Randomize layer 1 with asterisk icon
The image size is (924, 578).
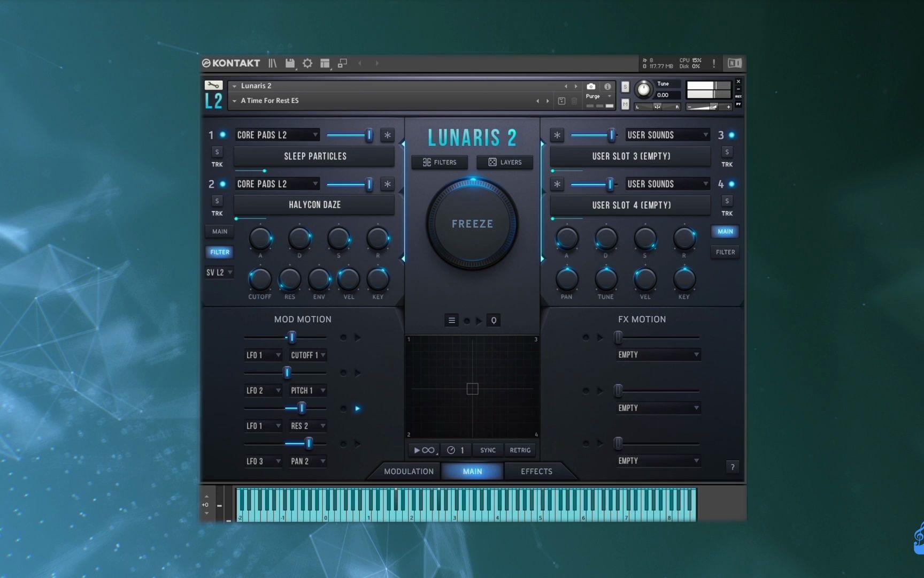coord(387,135)
